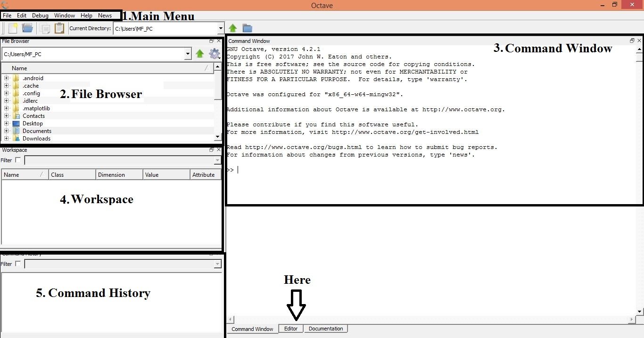Open the File menu

pos(7,16)
